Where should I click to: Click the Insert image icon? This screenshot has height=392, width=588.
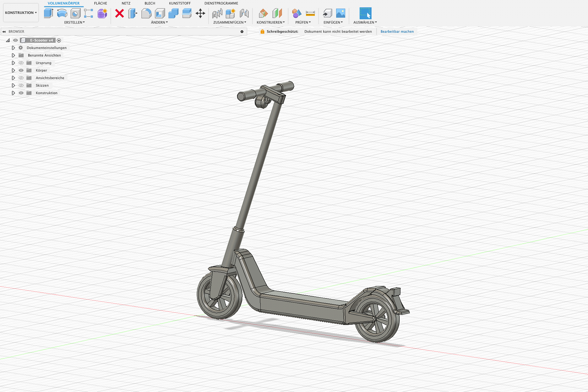coord(341,13)
